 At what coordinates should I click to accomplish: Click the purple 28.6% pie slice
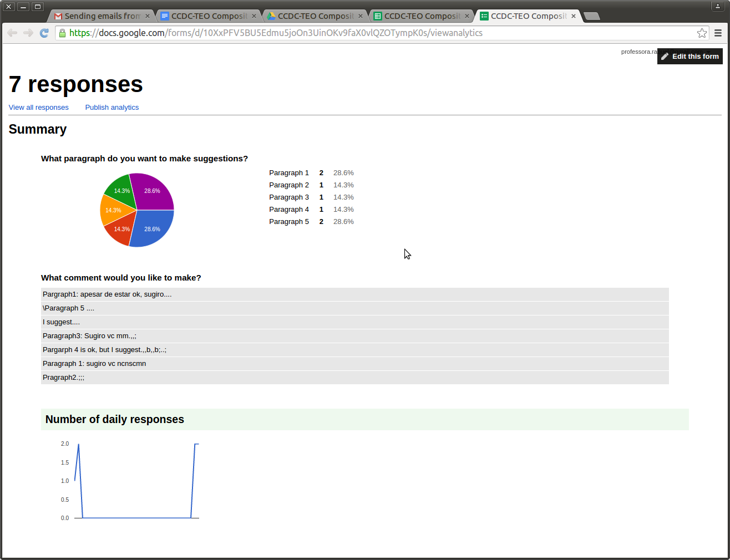coord(153,191)
